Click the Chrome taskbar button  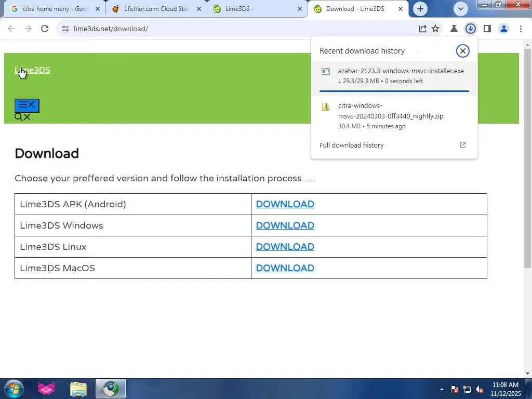click(x=111, y=389)
